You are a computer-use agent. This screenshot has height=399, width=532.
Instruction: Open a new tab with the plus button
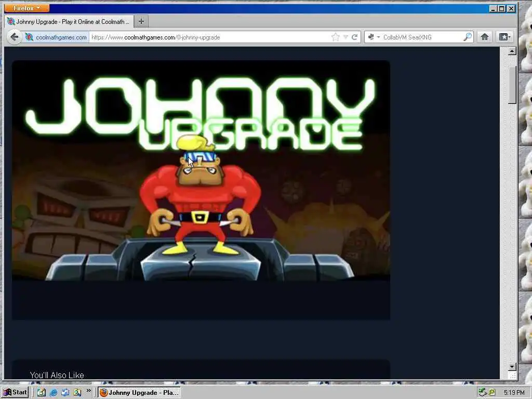point(141,22)
